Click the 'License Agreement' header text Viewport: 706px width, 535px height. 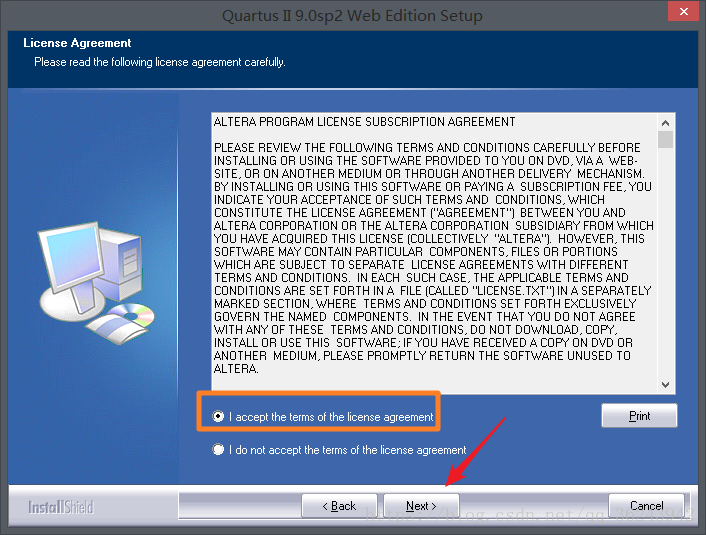(x=77, y=43)
